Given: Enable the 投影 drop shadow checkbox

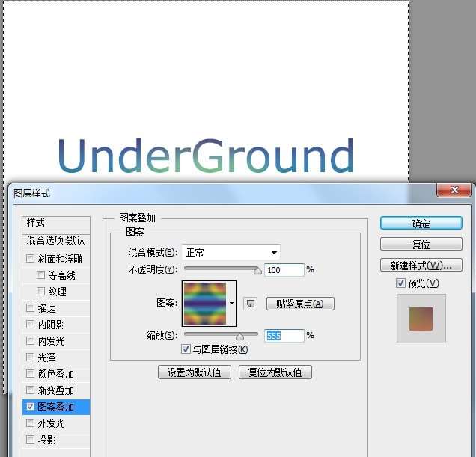Looking at the screenshot, I should coord(31,440).
